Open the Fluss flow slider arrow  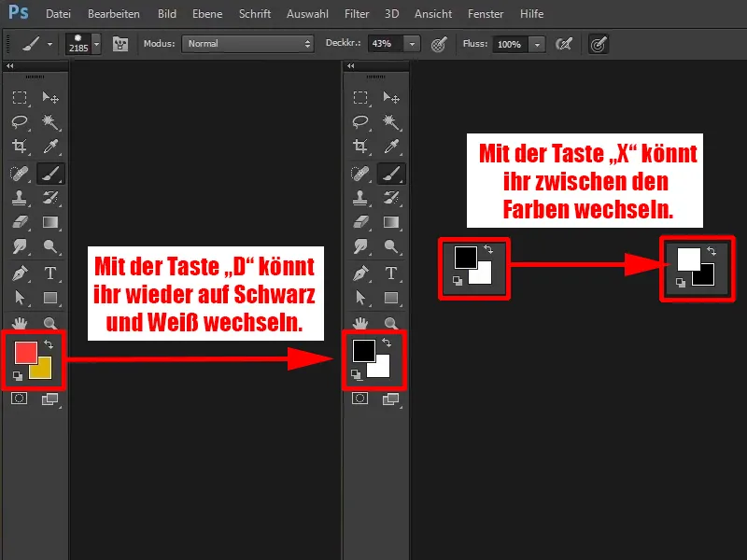point(538,44)
